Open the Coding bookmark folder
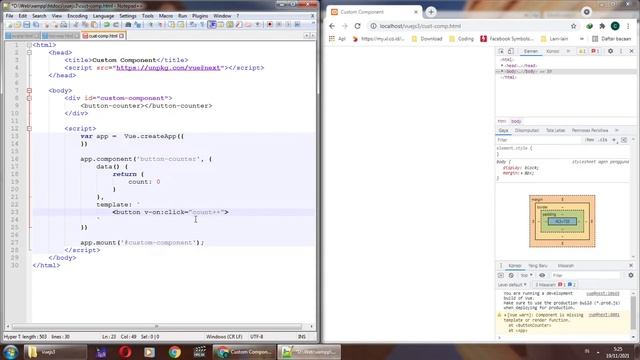 click(x=462, y=39)
